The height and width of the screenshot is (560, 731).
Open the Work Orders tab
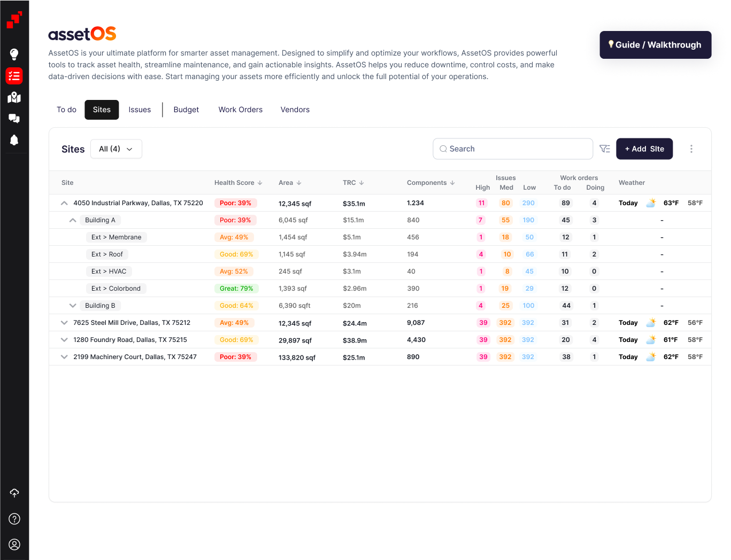[x=241, y=110]
